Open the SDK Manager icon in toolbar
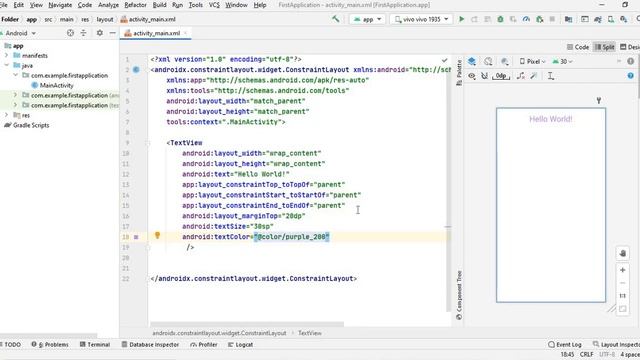Image resolution: width=640 pixels, height=360 pixels. [623, 19]
